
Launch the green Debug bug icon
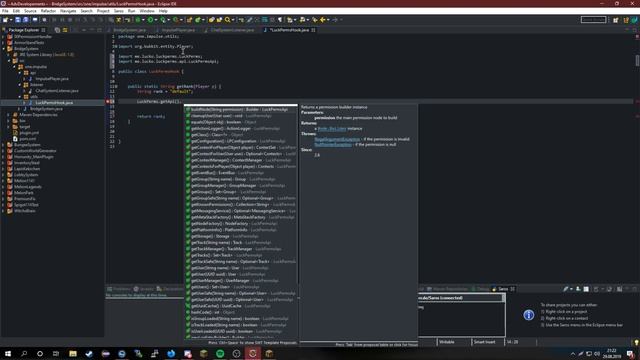(138, 20)
